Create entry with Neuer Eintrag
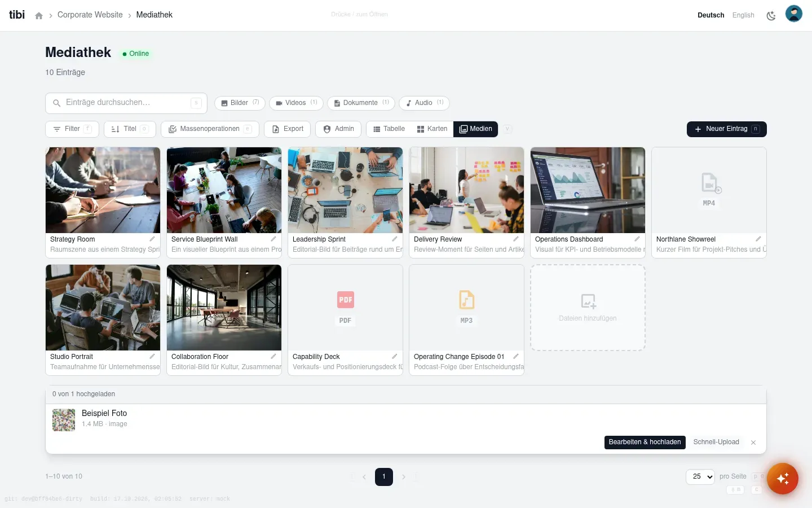The width and height of the screenshot is (812, 508). (726, 129)
